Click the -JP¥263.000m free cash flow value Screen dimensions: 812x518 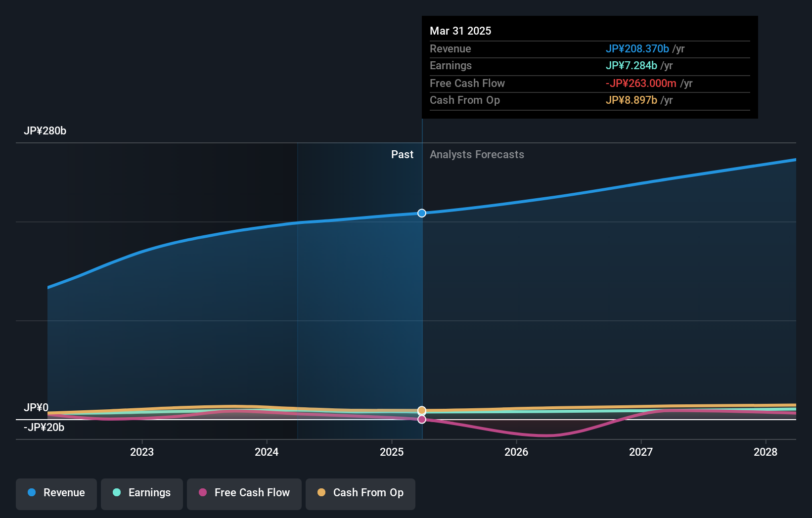[641, 84]
